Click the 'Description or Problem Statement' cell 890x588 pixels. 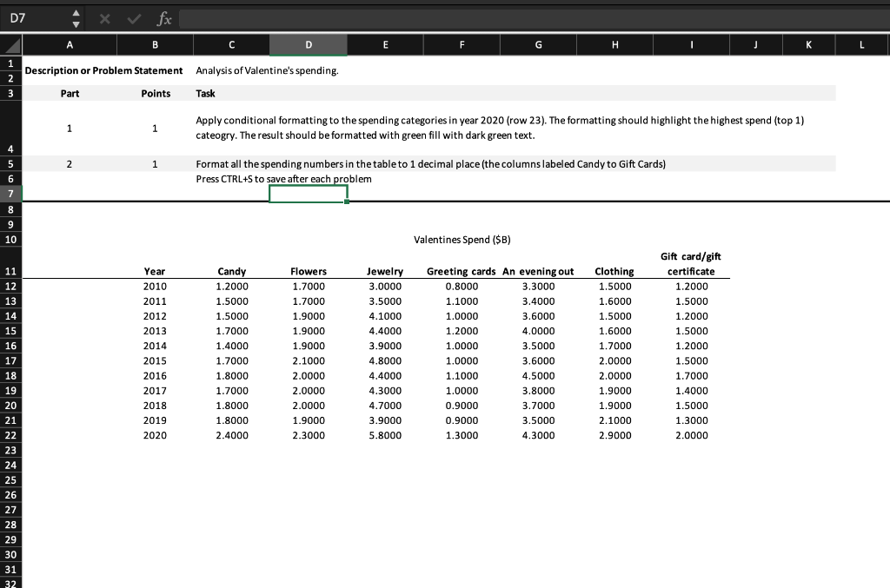click(x=104, y=70)
